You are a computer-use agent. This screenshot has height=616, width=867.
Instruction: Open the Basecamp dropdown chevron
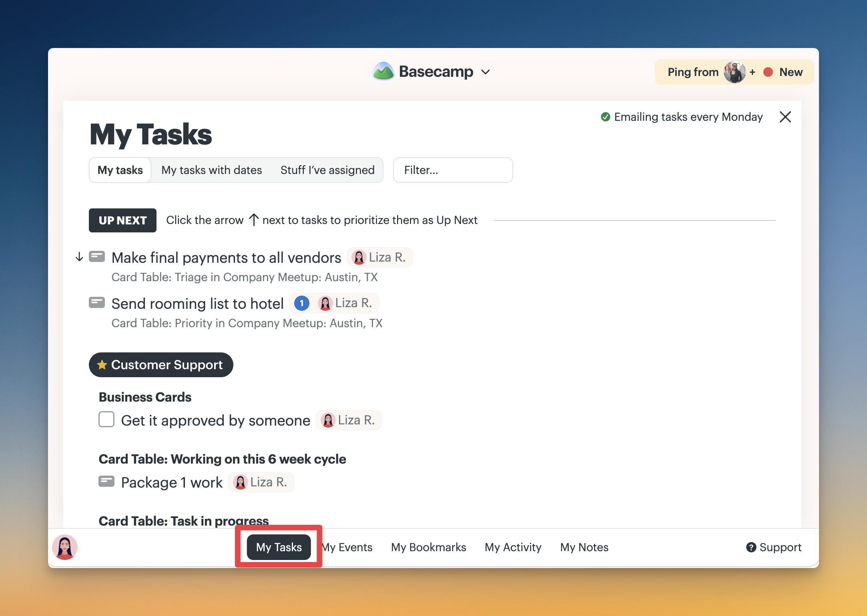click(486, 72)
